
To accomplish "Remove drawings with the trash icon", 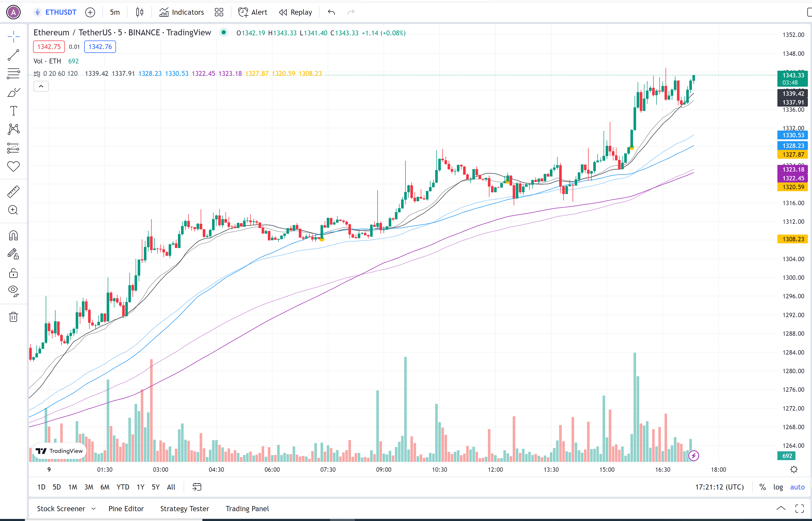I will [13, 317].
